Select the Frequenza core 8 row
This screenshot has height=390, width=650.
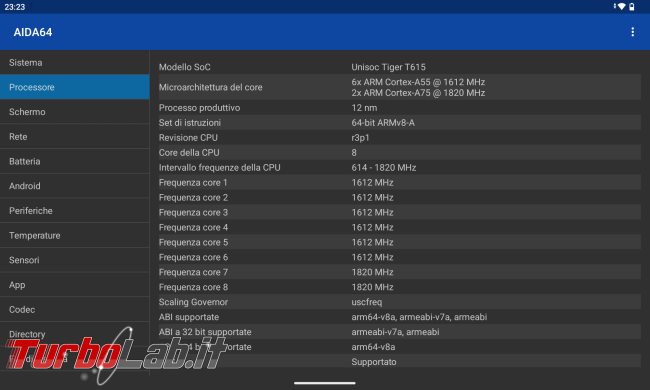click(400, 287)
